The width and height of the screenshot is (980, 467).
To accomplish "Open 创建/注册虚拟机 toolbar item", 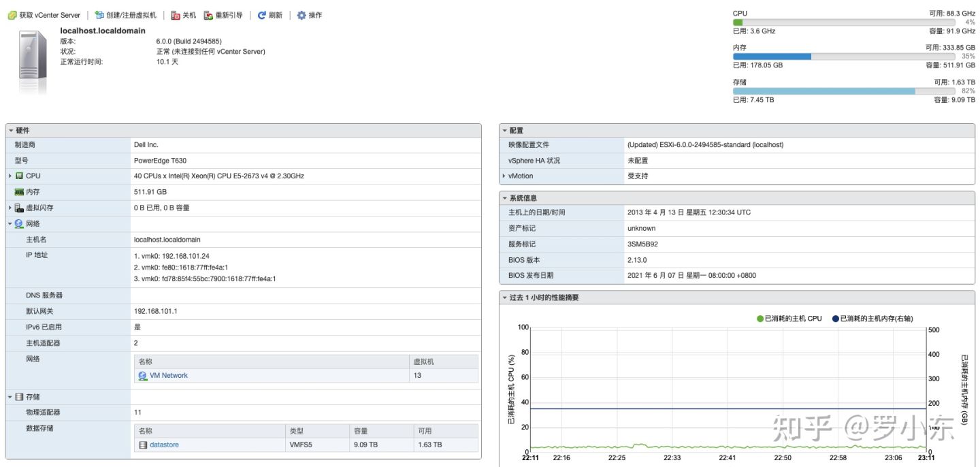I will point(125,15).
